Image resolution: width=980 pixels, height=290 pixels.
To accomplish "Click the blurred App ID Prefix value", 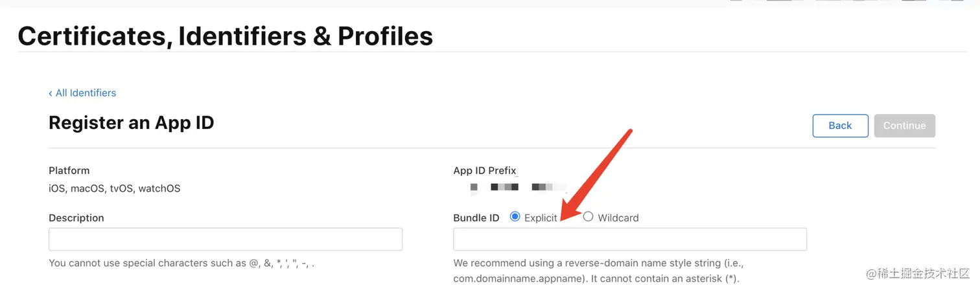I will (512, 188).
